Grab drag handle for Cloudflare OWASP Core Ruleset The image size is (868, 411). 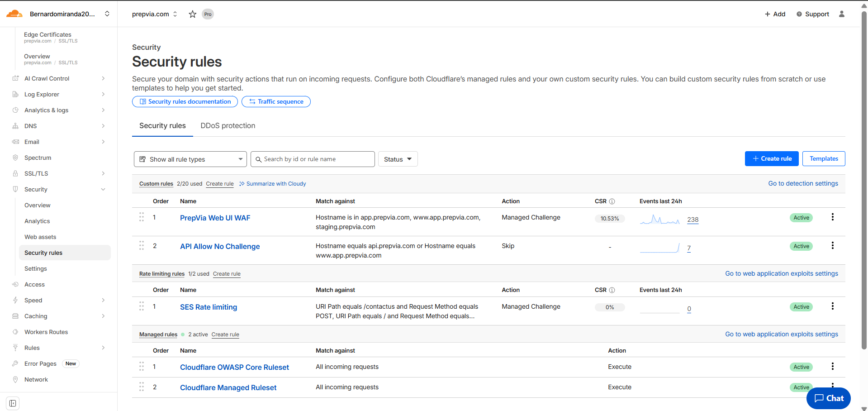pyautogui.click(x=142, y=367)
